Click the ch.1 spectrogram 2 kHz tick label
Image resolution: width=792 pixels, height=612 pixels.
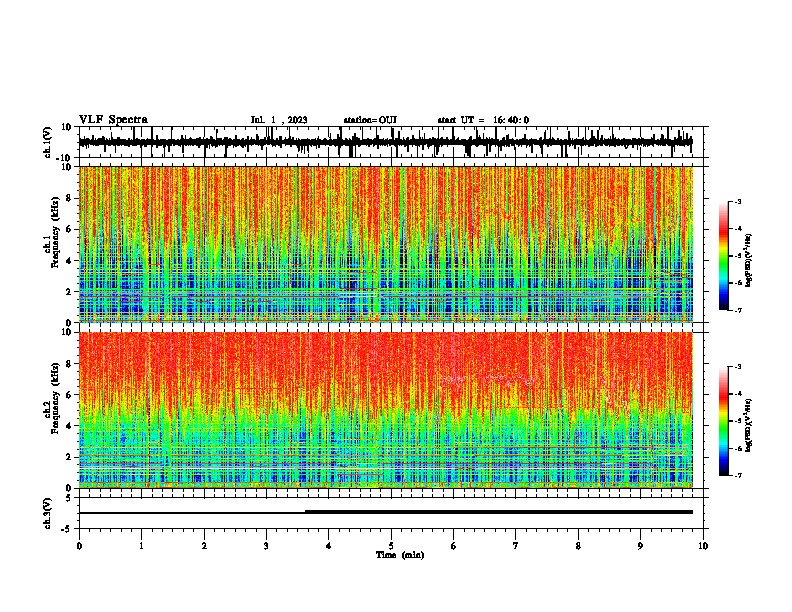click(69, 292)
